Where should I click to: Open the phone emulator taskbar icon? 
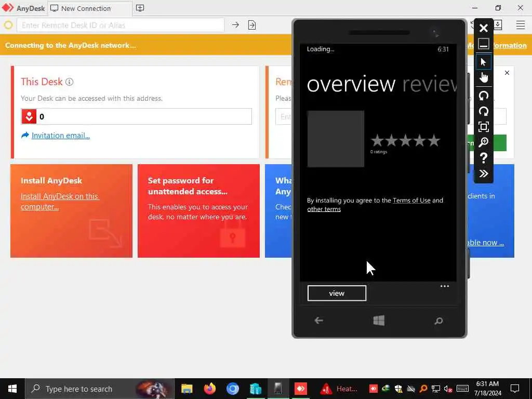pyautogui.click(x=278, y=389)
